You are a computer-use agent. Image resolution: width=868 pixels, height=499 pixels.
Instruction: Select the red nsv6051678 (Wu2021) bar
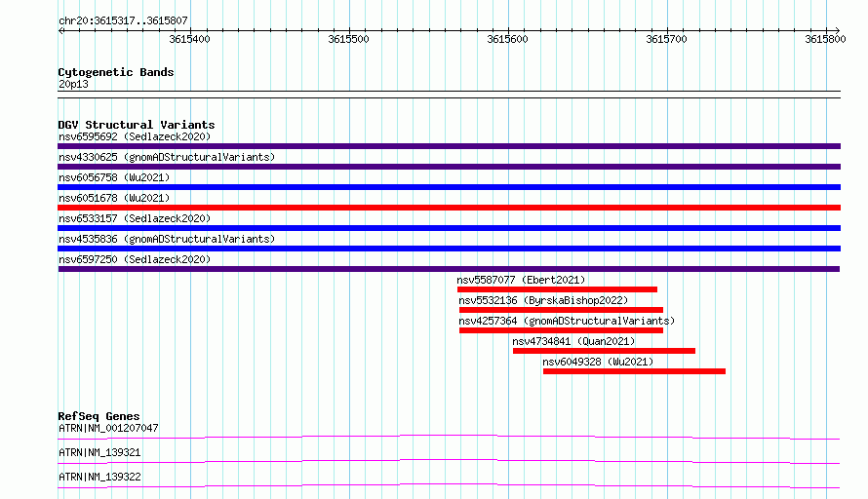click(x=449, y=208)
